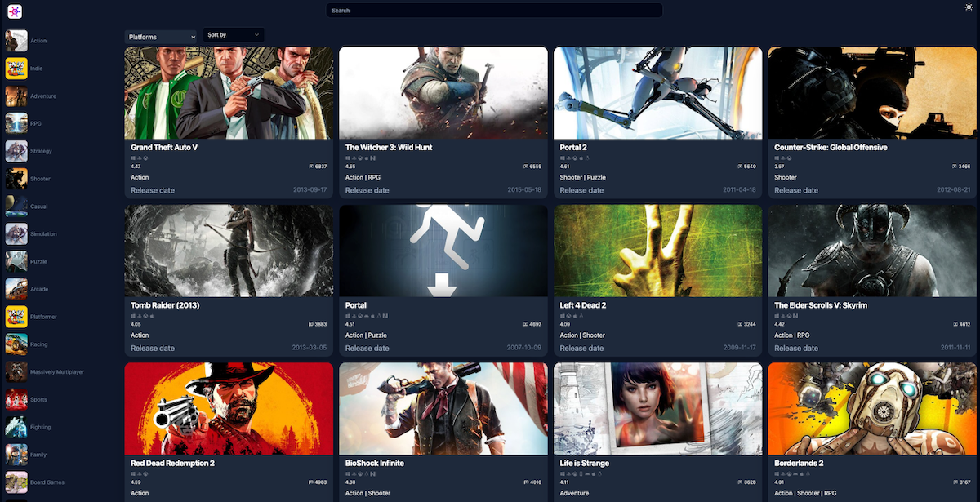Open the Portal 2 cover image
The width and height of the screenshot is (980, 502).
click(657, 92)
